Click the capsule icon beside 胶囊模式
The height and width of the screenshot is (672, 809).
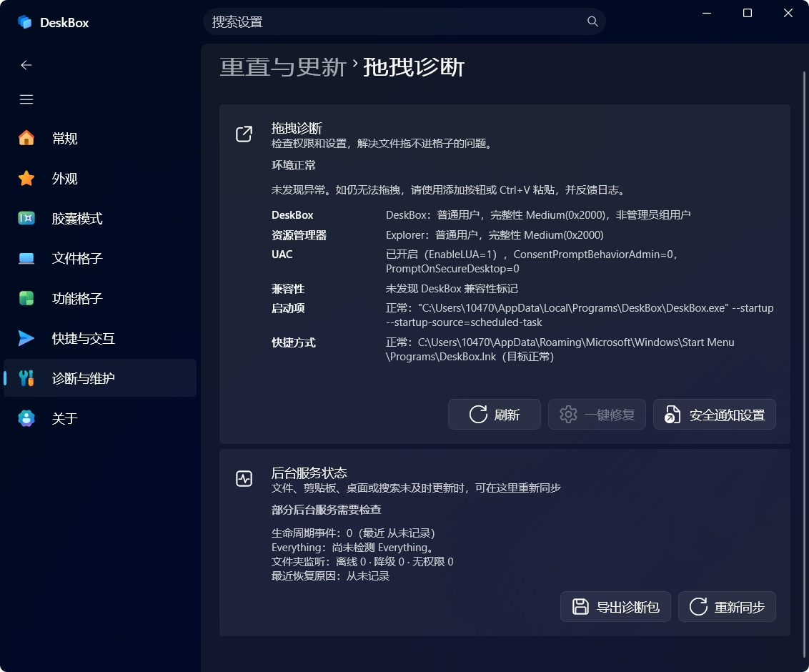point(26,218)
